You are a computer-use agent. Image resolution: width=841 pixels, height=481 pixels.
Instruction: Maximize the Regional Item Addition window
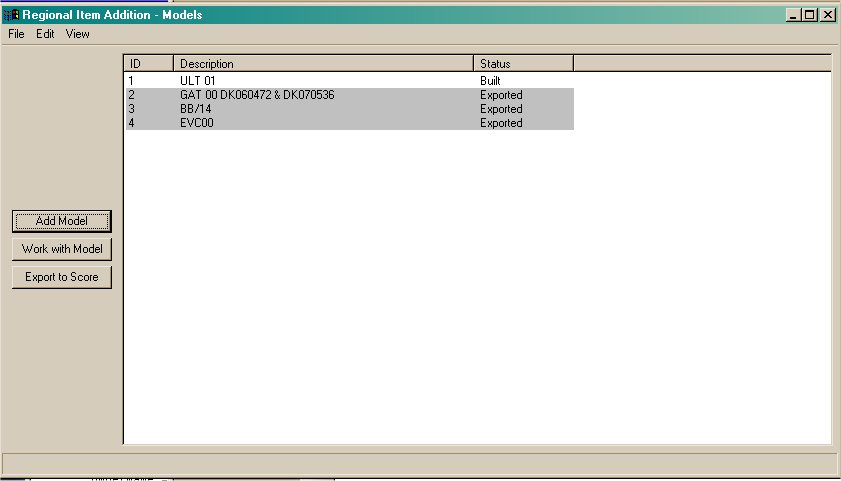pos(809,15)
